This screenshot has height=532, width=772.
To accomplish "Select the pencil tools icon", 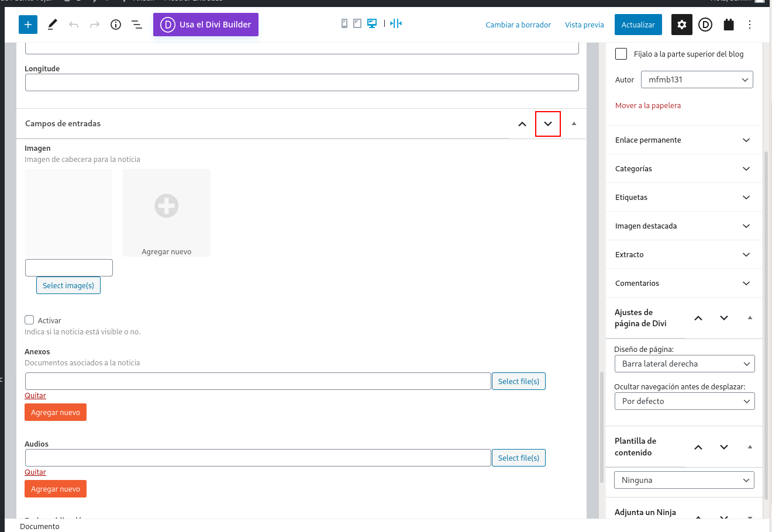I will click(x=53, y=25).
